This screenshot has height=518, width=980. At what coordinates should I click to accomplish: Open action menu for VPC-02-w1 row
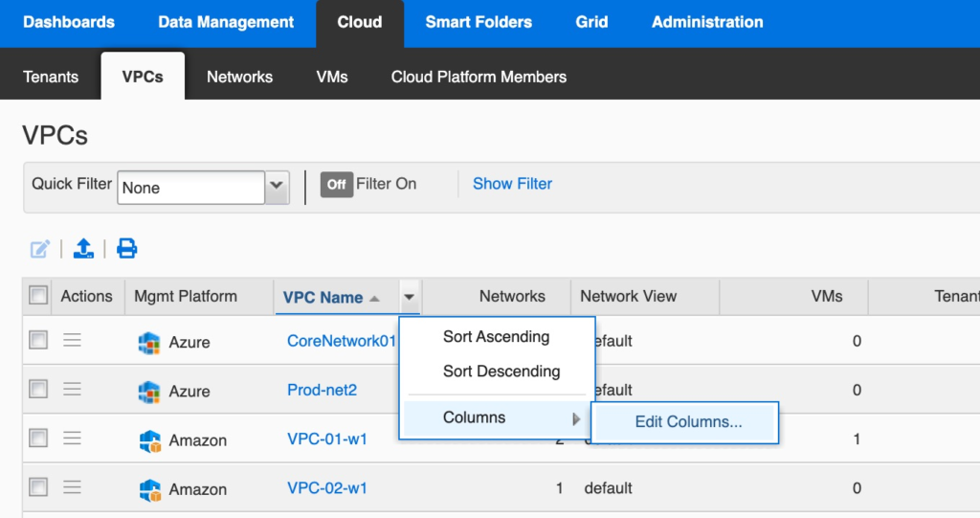[72, 487]
